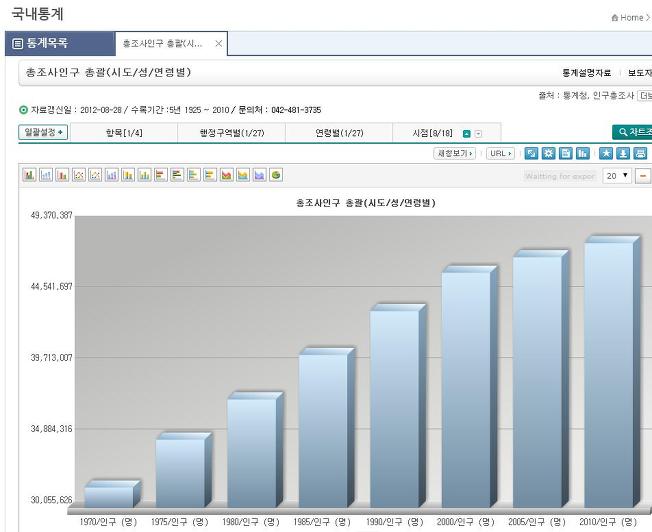Click the blue printer toolbar icon
Image resolution: width=652 pixels, height=532 pixels.
coord(640,153)
